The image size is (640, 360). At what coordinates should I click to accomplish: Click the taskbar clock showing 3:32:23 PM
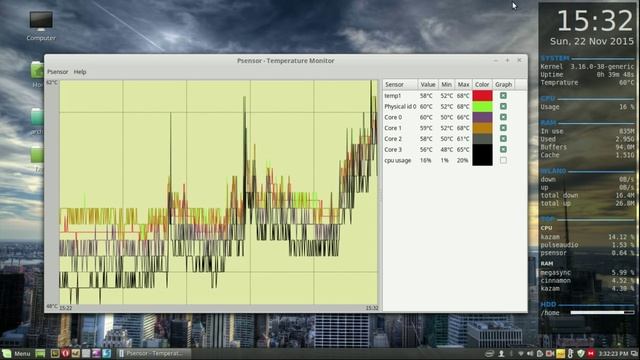point(613,353)
